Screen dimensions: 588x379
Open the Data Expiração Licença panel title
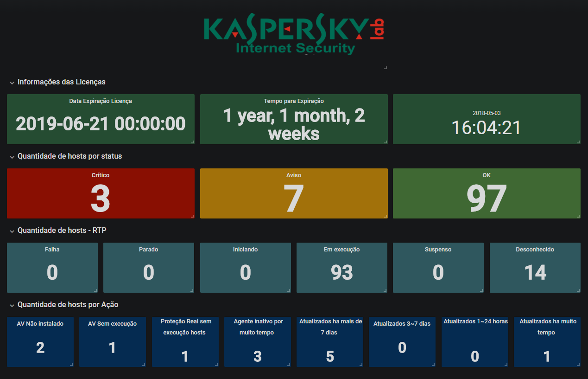coord(101,101)
